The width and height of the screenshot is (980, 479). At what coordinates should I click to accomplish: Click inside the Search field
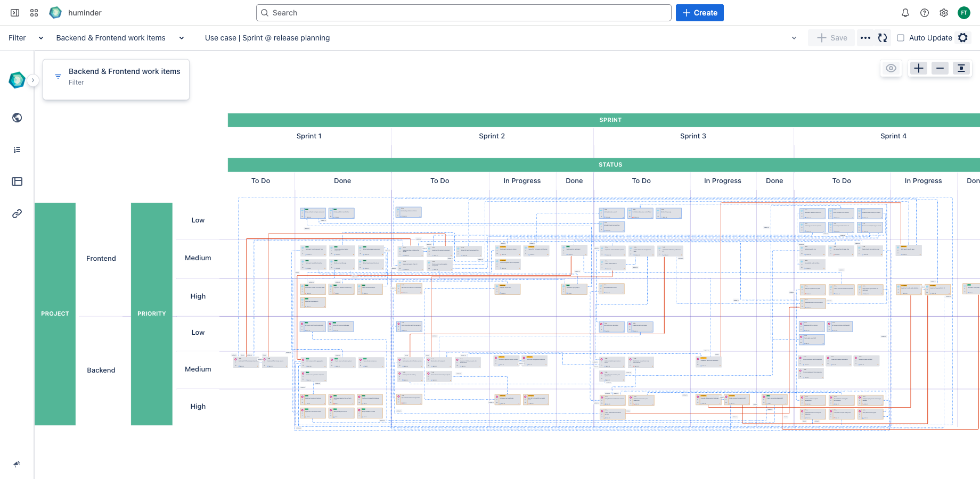click(x=463, y=12)
